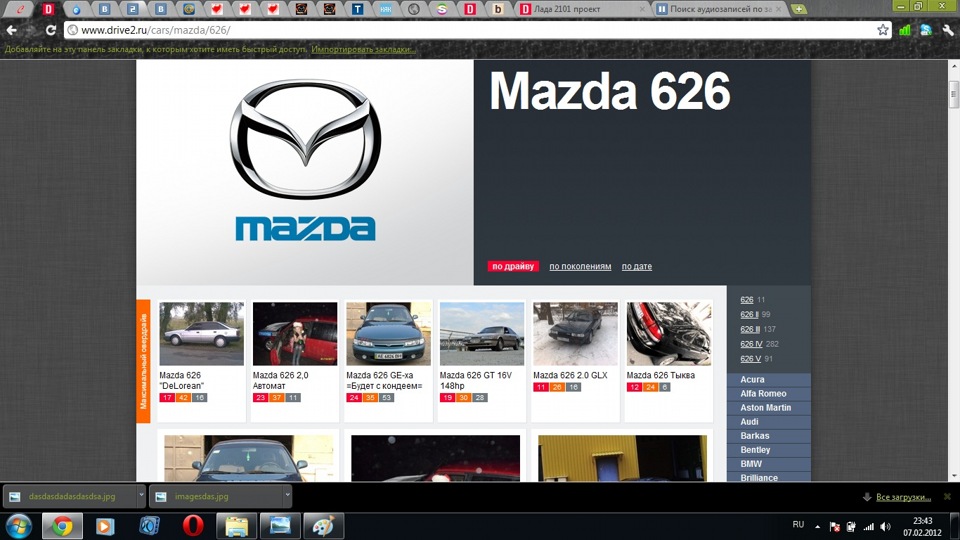Open the Chrome wrench settings menu

click(x=948, y=29)
